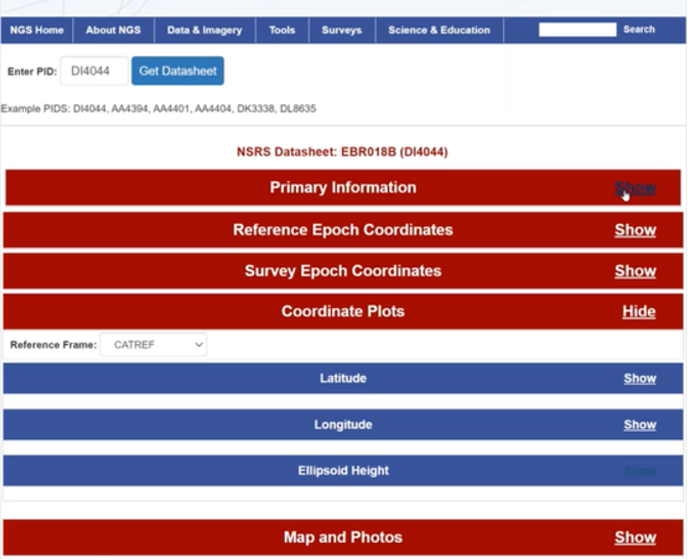Viewport: 688px width, 560px height.
Task: Open the Reference Frame dropdown
Action: click(153, 345)
